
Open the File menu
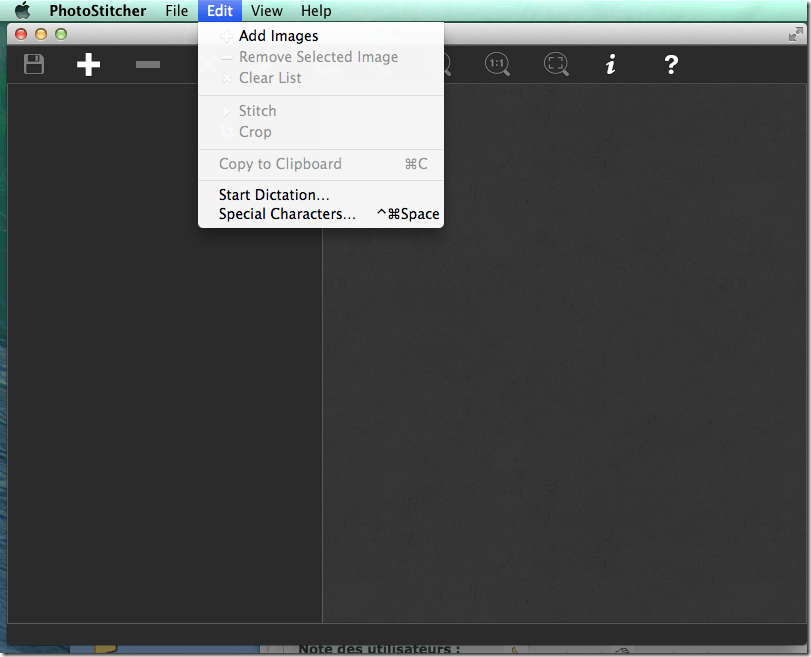pyautogui.click(x=176, y=11)
